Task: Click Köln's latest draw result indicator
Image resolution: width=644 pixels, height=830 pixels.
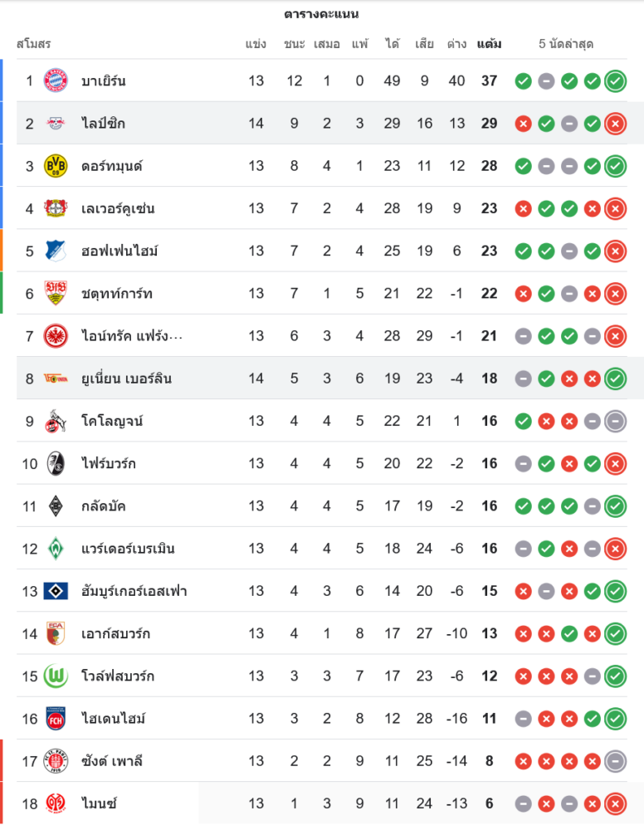Action: 615,421
